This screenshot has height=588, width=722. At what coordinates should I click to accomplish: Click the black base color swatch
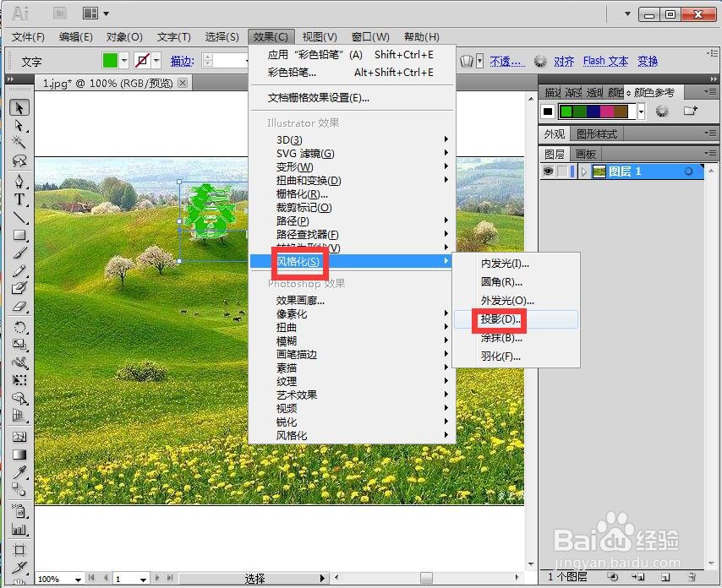pos(548,111)
